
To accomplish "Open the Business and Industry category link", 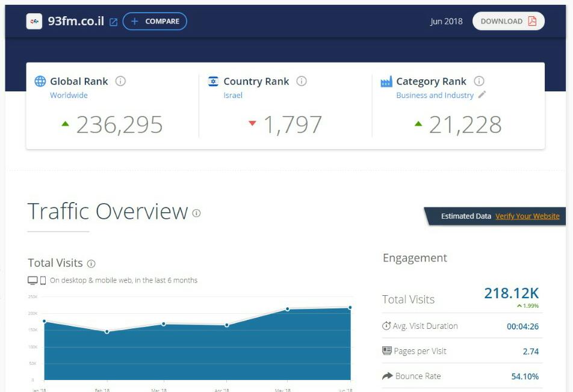I will pos(435,96).
